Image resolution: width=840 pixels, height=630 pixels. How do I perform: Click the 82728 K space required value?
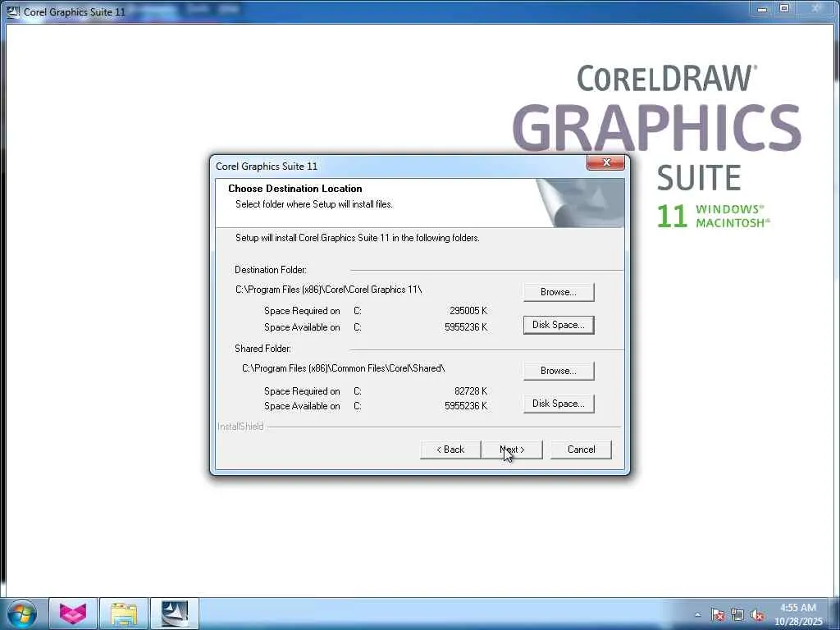click(471, 391)
